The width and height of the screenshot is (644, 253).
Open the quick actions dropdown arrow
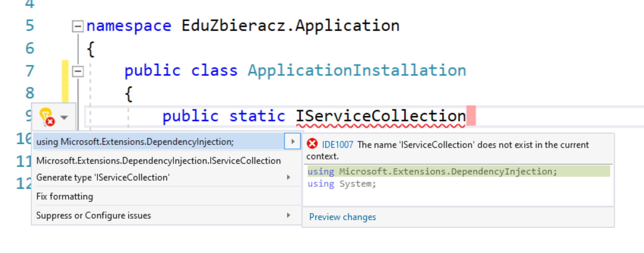(x=64, y=118)
